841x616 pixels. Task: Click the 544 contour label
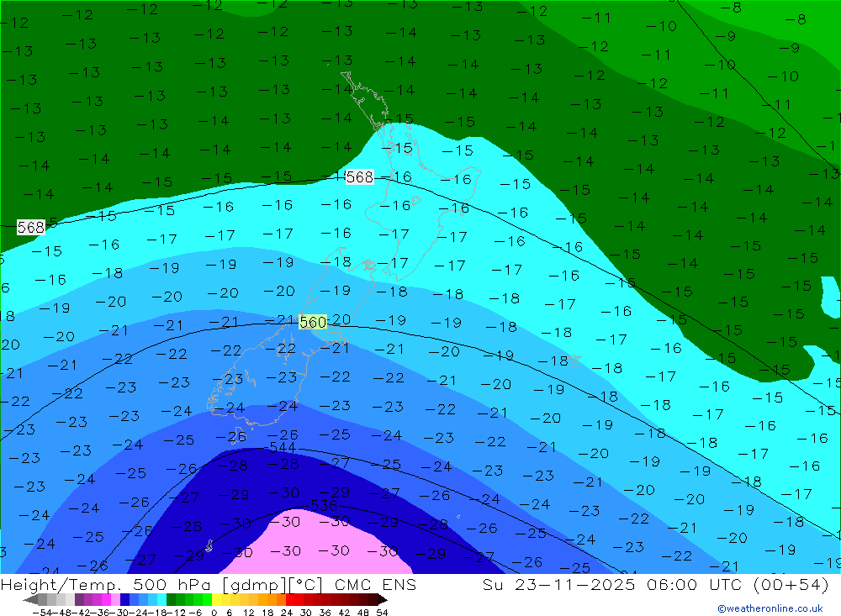pos(282,447)
